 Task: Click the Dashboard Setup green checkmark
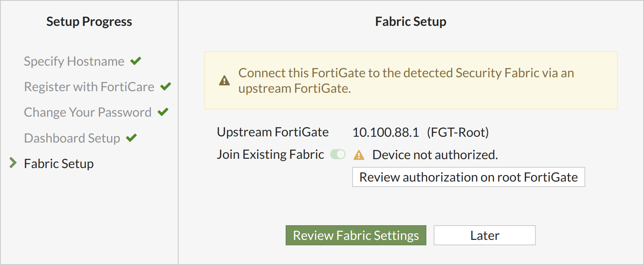pyautogui.click(x=131, y=138)
